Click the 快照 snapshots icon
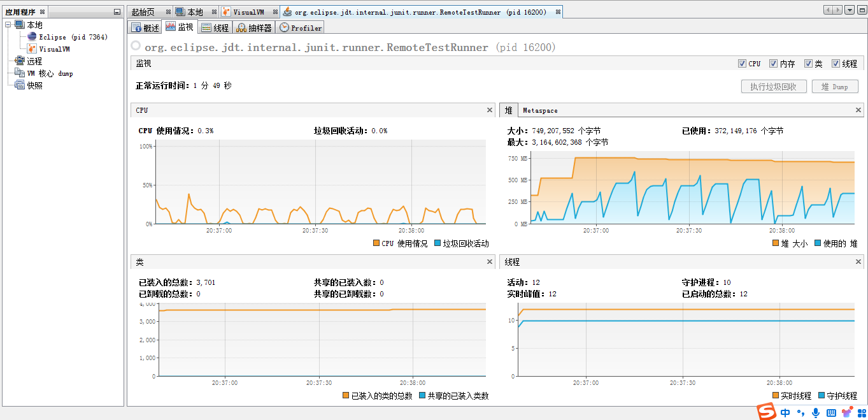The width and height of the screenshot is (868, 420). [x=19, y=85]
